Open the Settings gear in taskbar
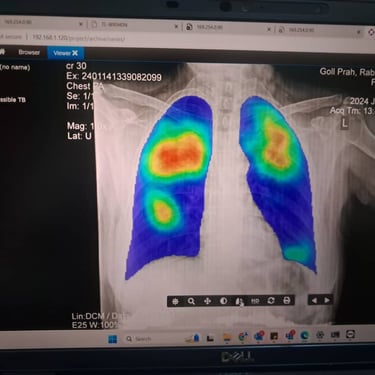 pos(320,335)
